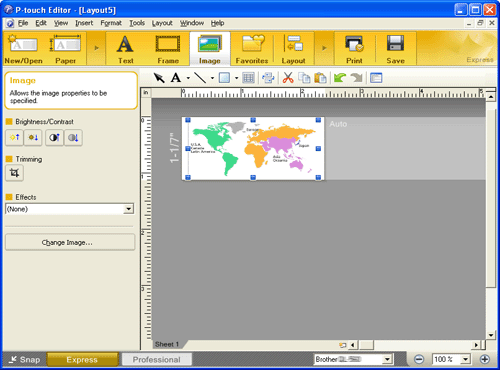Click the world map image on label
The height and width of the screenshot is (370, 500).
click(253, 149)
